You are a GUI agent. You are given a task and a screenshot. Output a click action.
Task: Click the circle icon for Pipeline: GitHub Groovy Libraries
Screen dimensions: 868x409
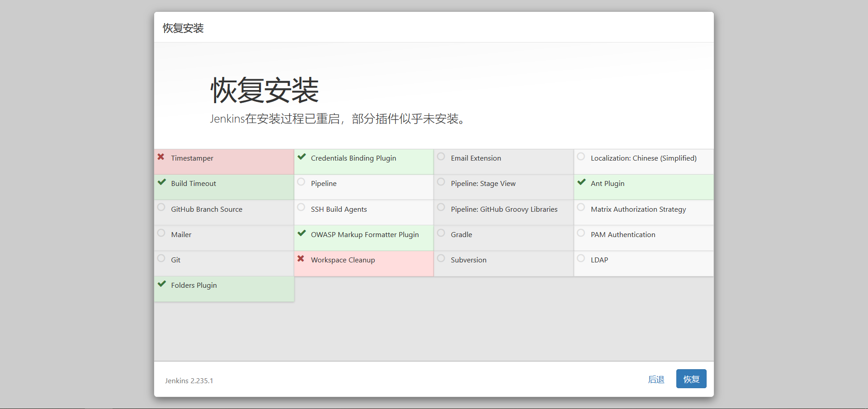(x=441, y=207)
